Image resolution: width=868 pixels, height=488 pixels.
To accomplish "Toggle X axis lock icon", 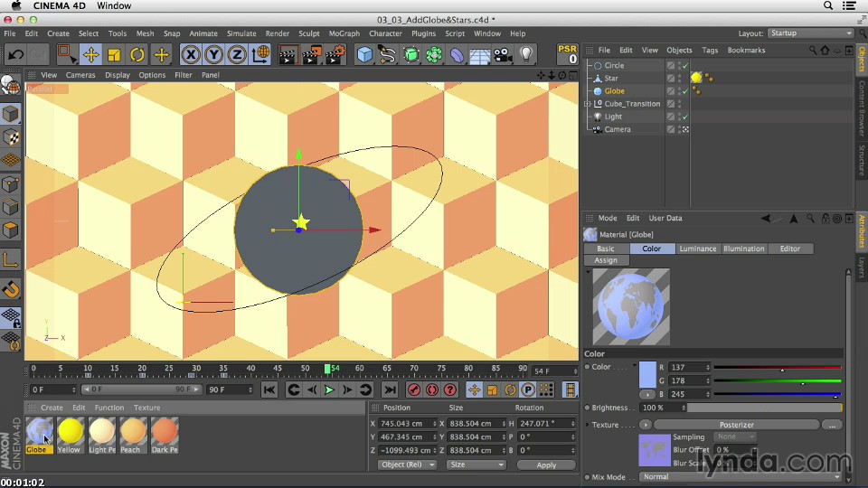I will coord(190,55).
